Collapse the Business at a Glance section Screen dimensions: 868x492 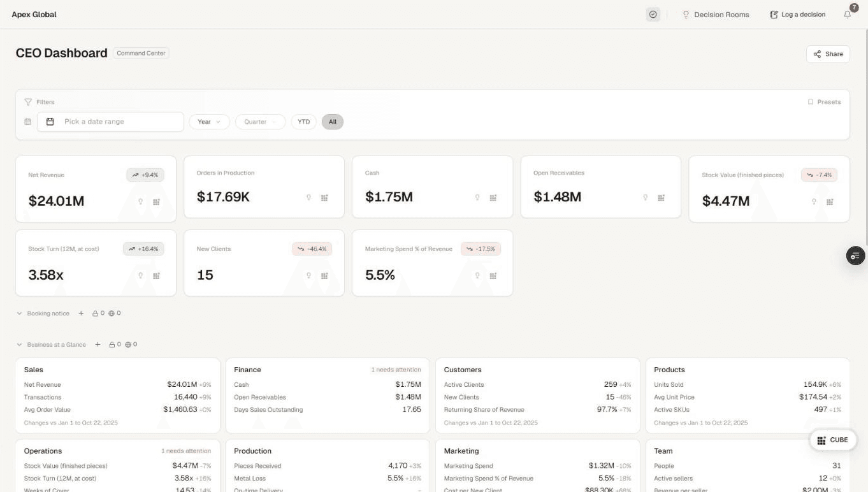pyautogui.click(x=19, y=344)
